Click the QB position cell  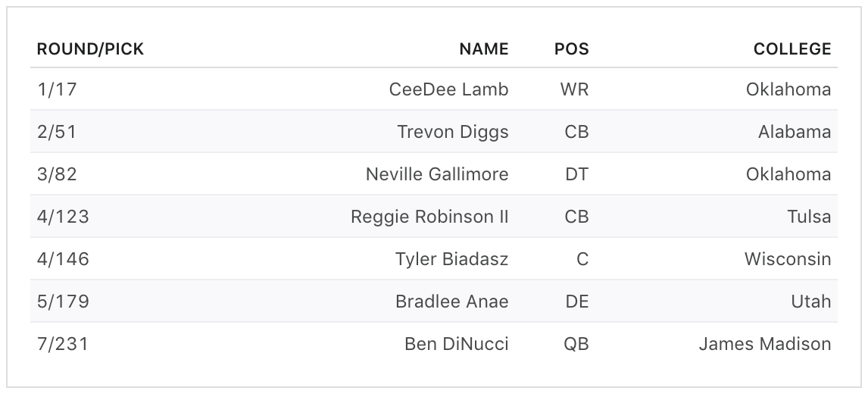point(576,344)
